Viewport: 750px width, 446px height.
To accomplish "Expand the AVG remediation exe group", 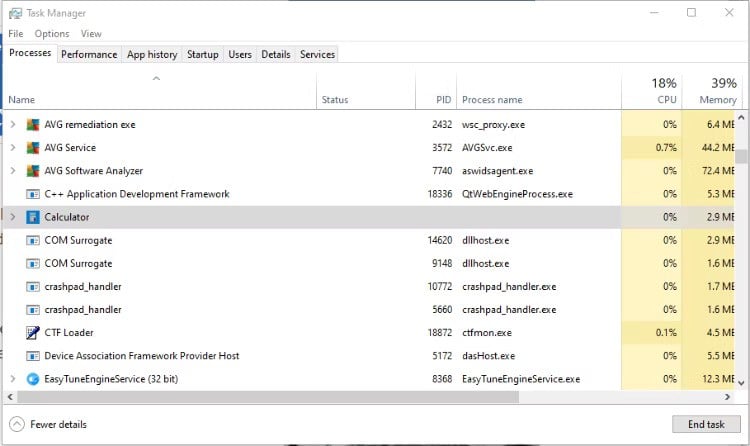I will point(13,124).
